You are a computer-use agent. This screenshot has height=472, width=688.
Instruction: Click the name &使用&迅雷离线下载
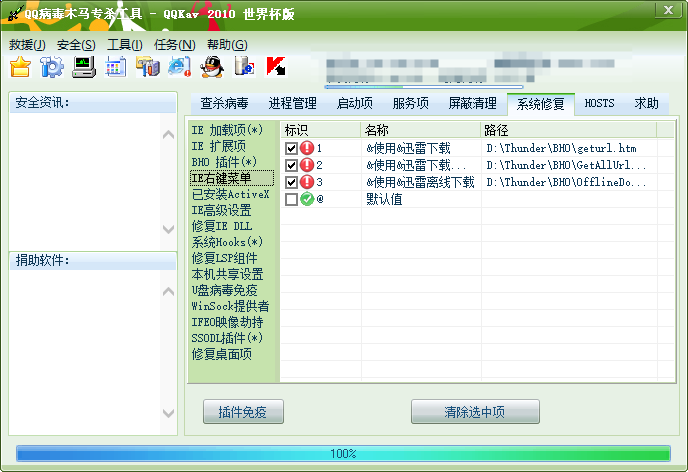(x=420, y=182)
